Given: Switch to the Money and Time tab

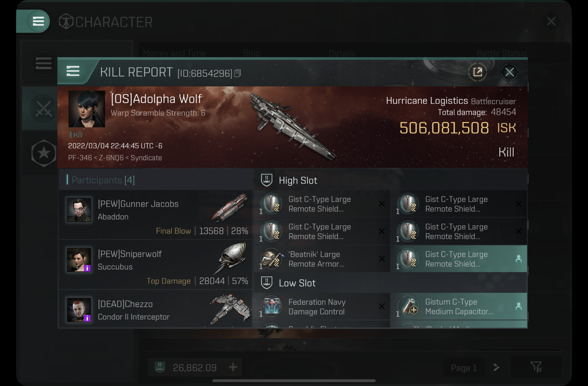Looking at the screenshot, I should point(174,53).
